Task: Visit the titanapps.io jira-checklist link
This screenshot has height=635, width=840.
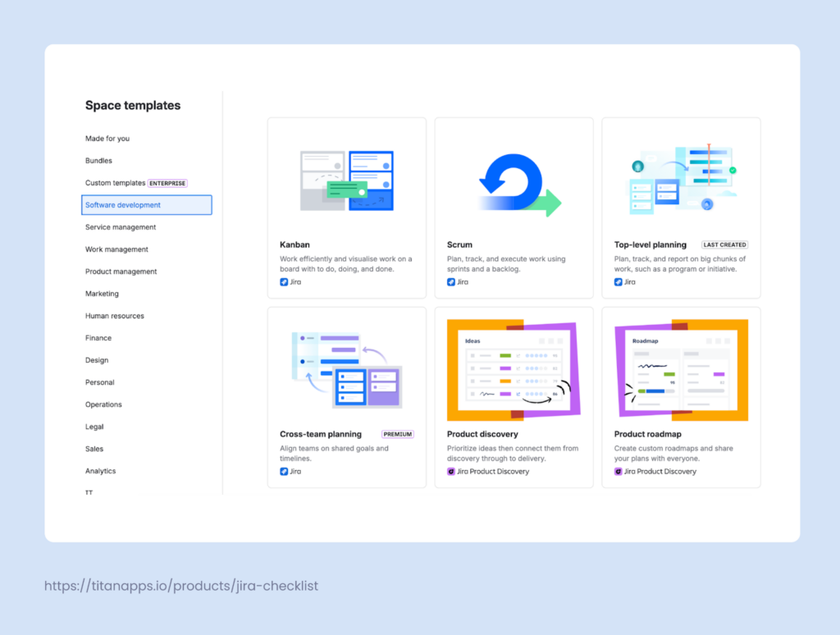Action: tap(181, 585)
